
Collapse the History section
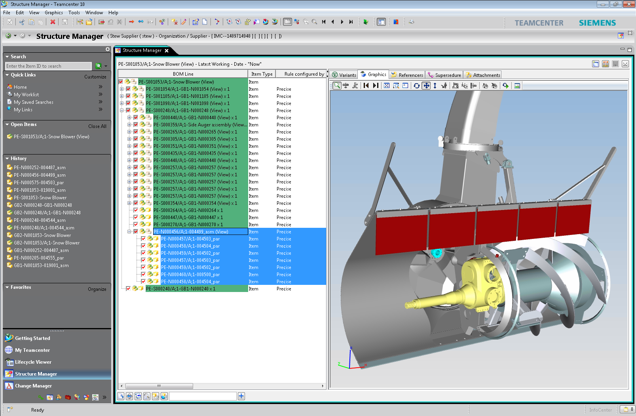7,159
